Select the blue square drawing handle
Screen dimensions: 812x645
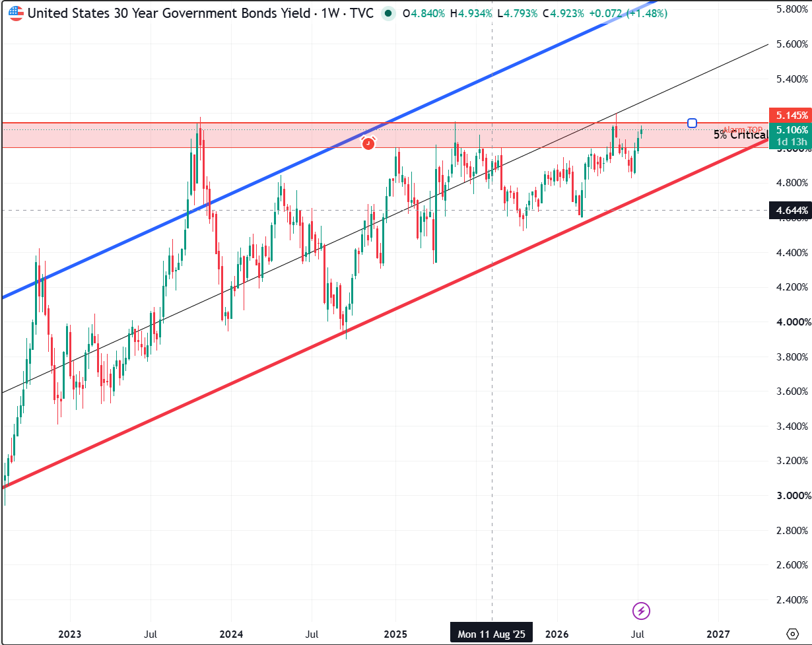point(692,123)
